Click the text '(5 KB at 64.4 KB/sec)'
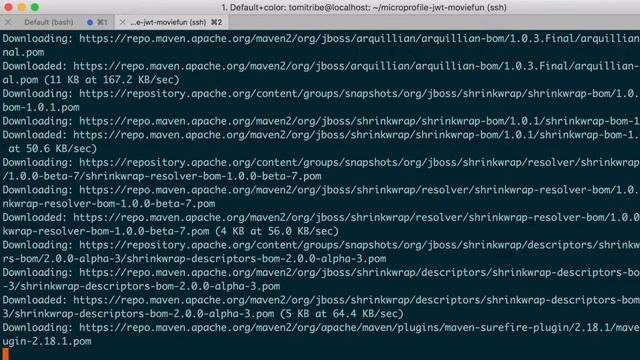Viewport: 640px width, 360px height. point(342,314)
